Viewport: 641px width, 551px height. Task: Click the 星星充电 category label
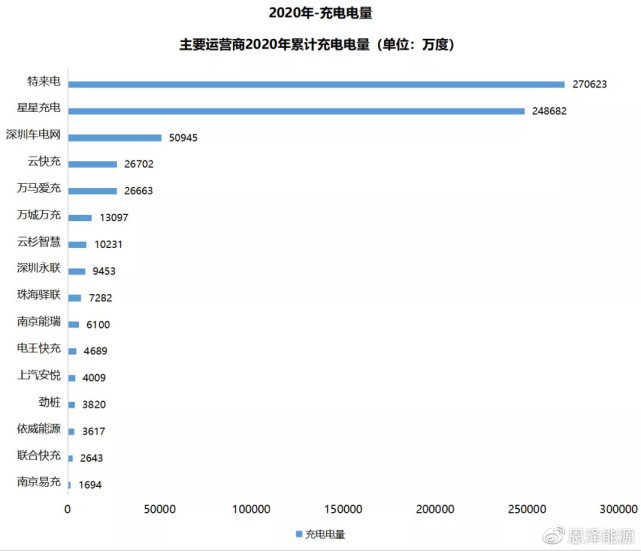click(38, 108)
